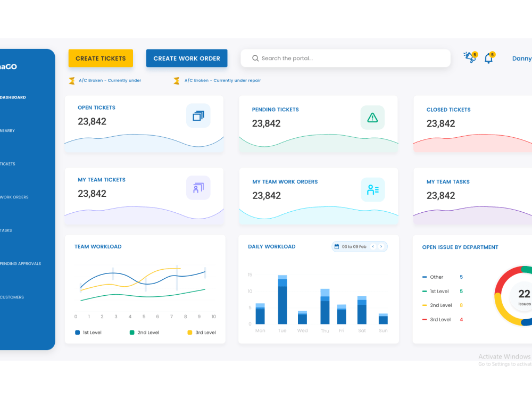Click the Search the portal field

(x=345, y=59)
